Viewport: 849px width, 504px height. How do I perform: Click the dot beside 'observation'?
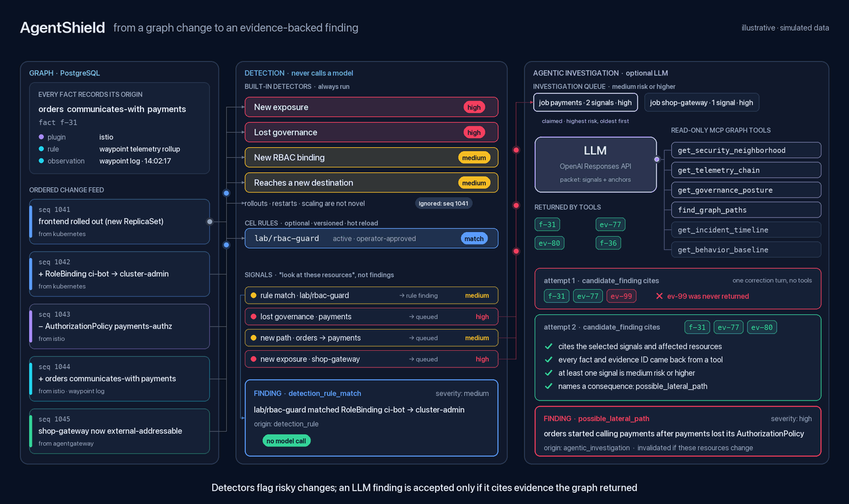(41, 160)
